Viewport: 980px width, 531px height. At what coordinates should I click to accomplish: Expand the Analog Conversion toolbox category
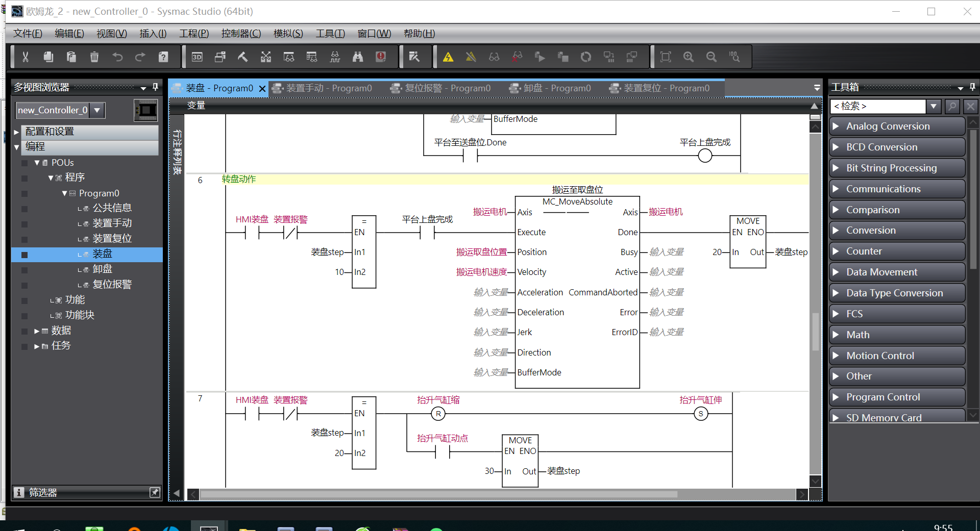pos(897,126)
